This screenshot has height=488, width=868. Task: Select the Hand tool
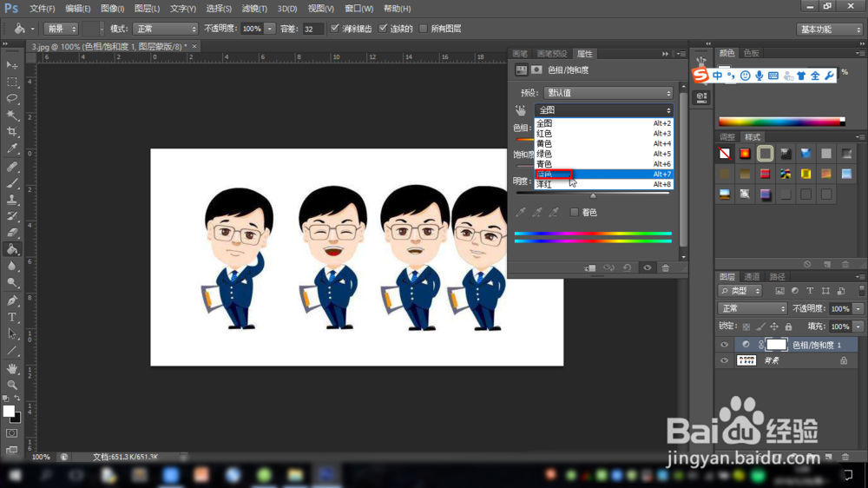tap(11, 368)
